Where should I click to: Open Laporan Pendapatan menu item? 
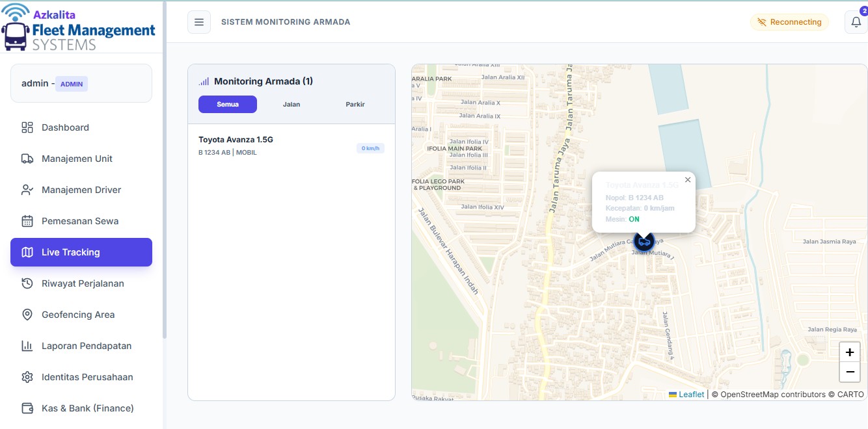(x=81, y=346)
